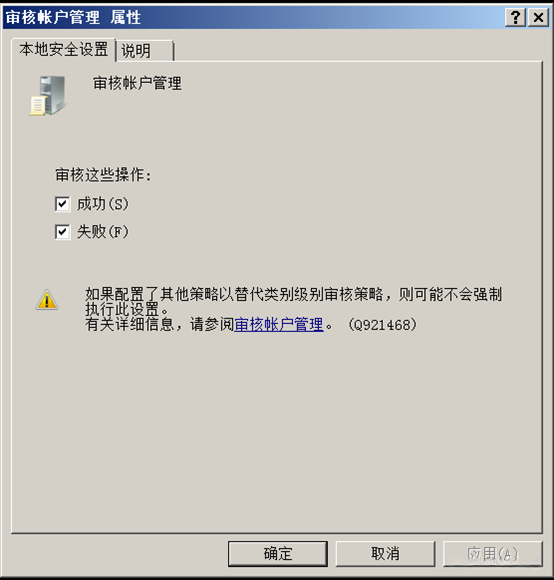
Task: Click the 失败(F) label text
Action: [103, 232]
